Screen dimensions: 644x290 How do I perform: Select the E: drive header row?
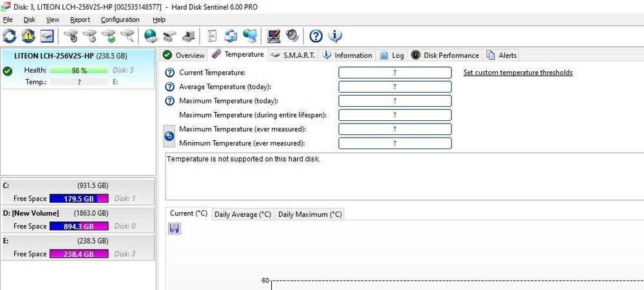click(78, 240)
